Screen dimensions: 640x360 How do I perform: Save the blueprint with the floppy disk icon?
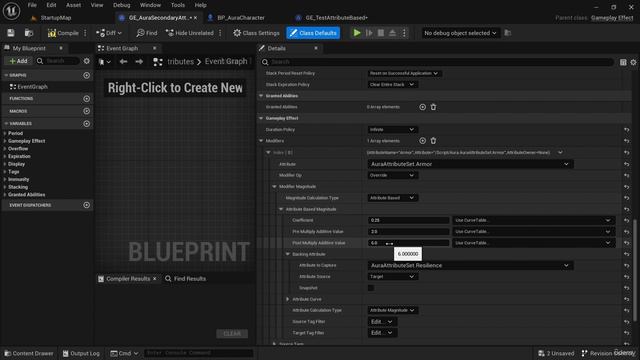11,33
